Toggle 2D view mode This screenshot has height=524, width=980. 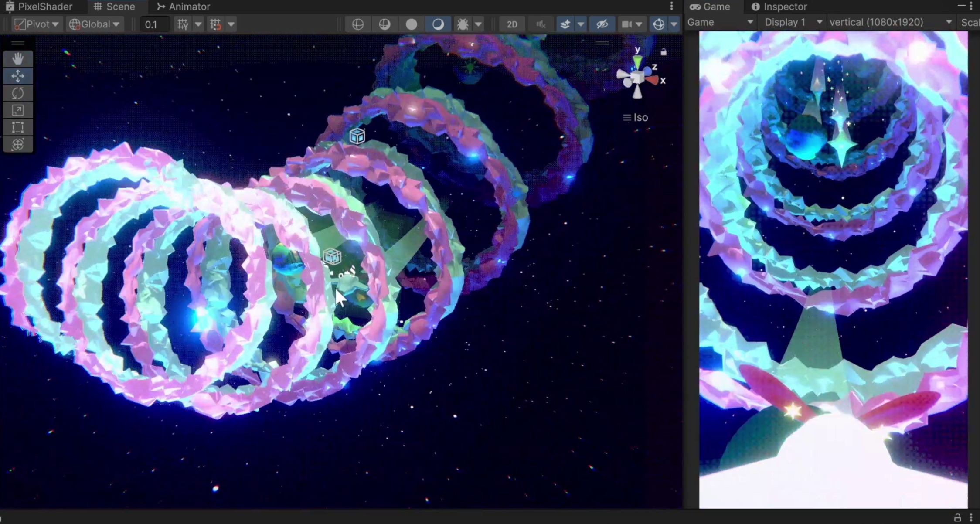point(512,24)
